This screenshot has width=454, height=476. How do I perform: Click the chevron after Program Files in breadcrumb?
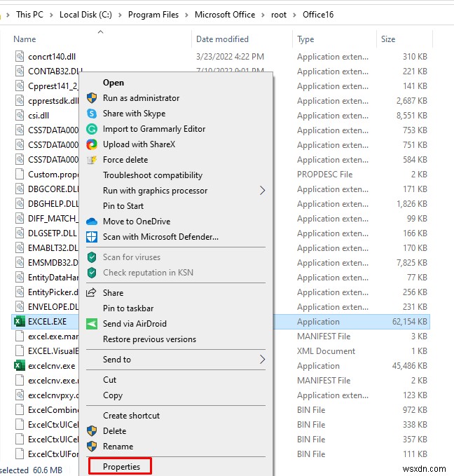point(186,15)
